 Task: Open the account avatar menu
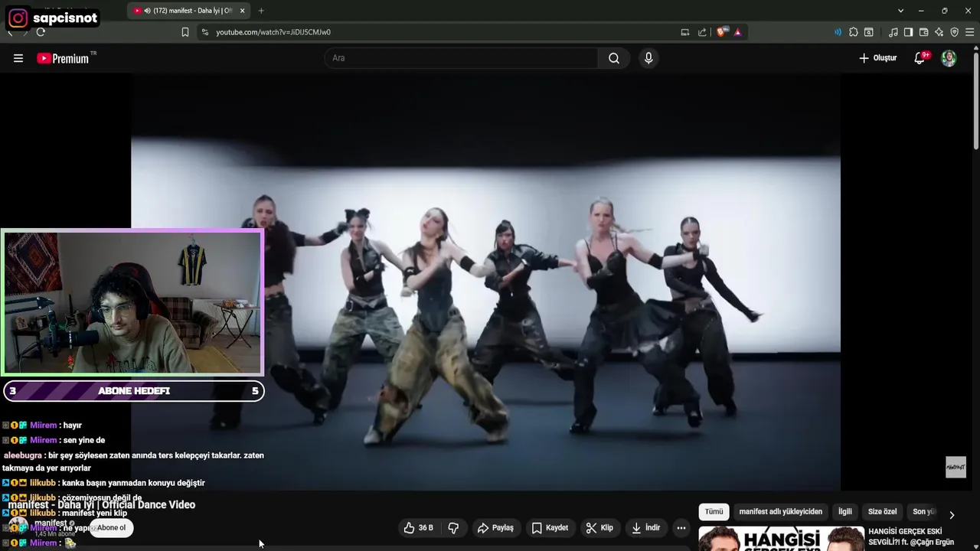949,58
